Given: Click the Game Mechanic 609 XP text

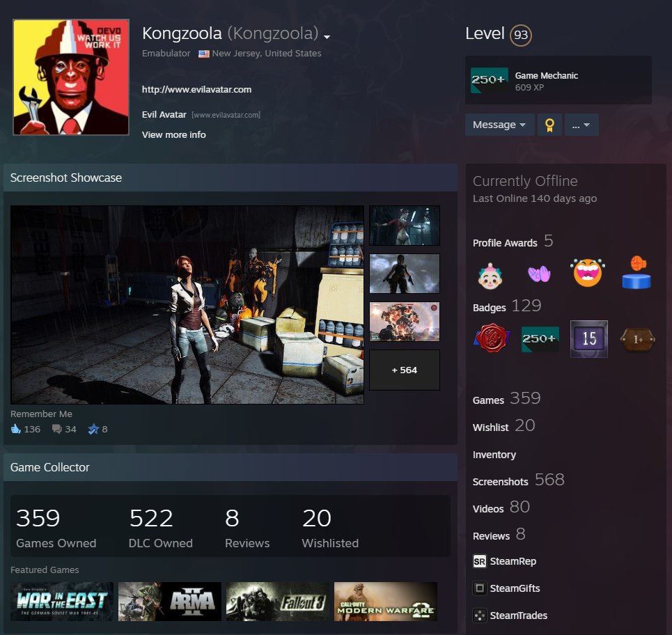Looking at the screenshot, I should [547, 81].
